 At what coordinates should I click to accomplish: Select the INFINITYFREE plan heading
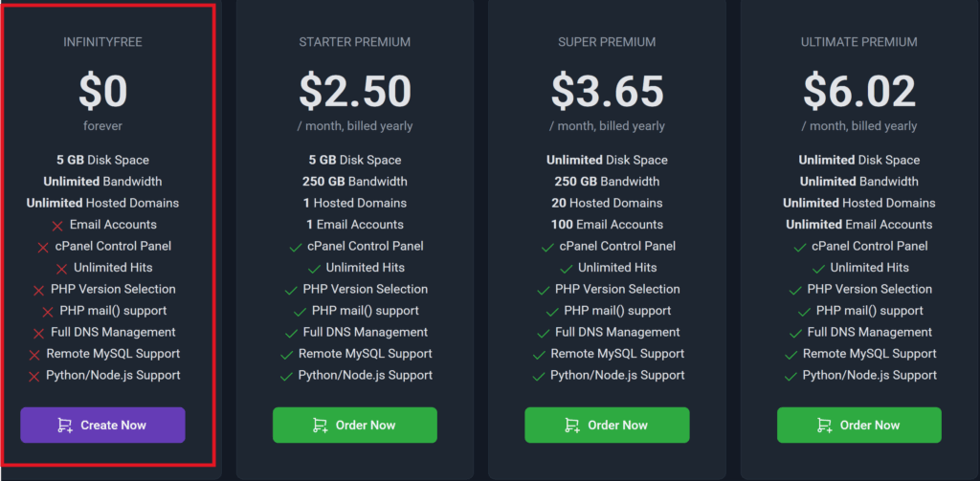click(102, 42)
